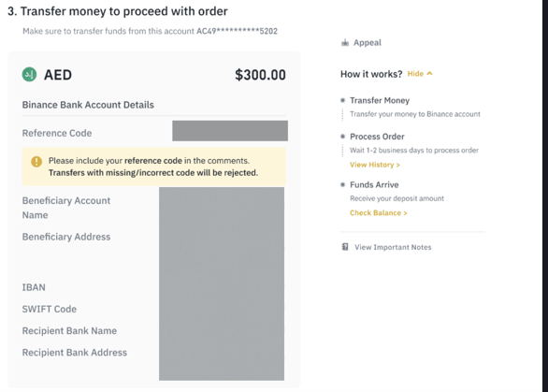Click the View Important Notes icon
Viewport: 548px width, 392px height.
[x=345, y=247]
